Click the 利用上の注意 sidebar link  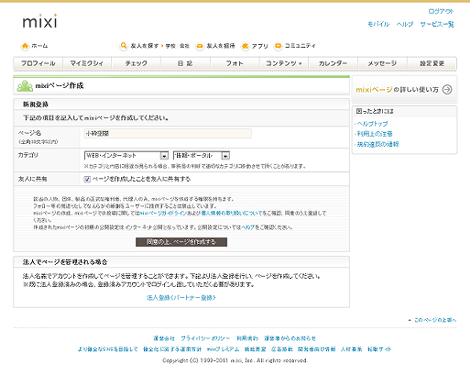375,134
